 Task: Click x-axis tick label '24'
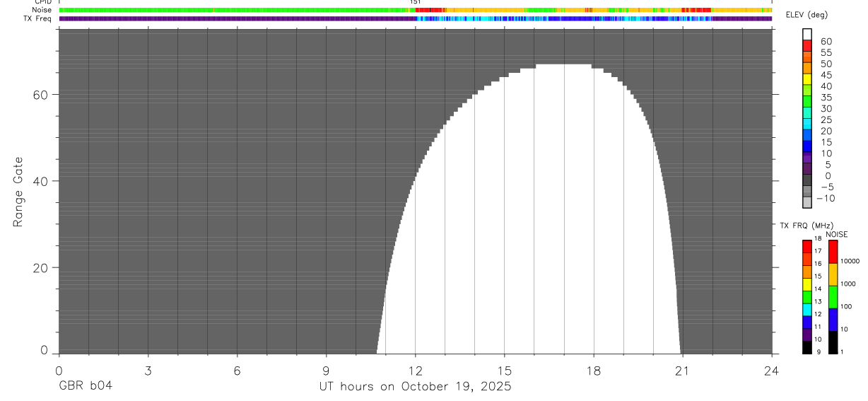pos(772,370)
